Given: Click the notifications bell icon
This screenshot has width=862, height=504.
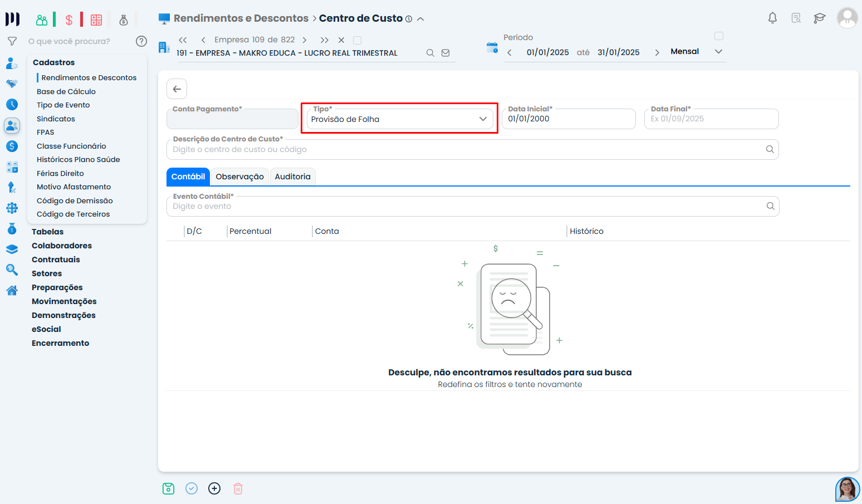Looking at the screenshot, I should [772, 18].
